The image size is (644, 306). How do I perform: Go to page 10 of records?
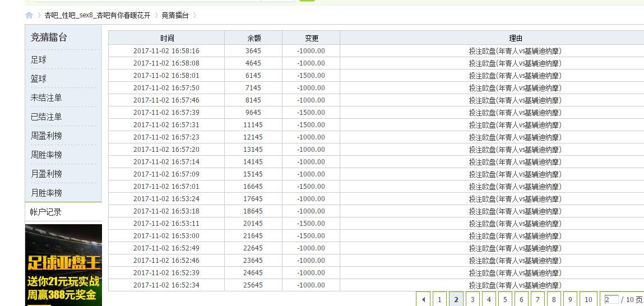click(x=588, y=299)
